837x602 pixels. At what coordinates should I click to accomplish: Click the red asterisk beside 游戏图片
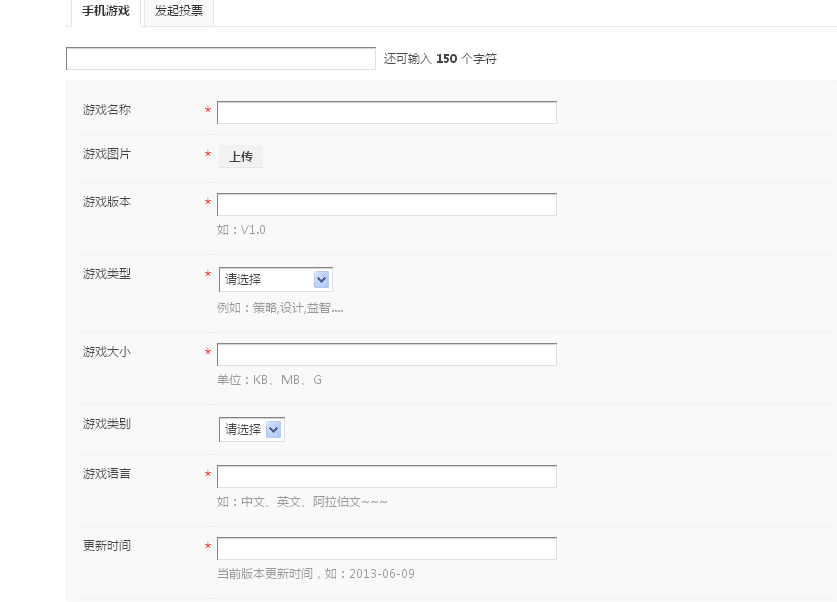click(x=207, y=155)
